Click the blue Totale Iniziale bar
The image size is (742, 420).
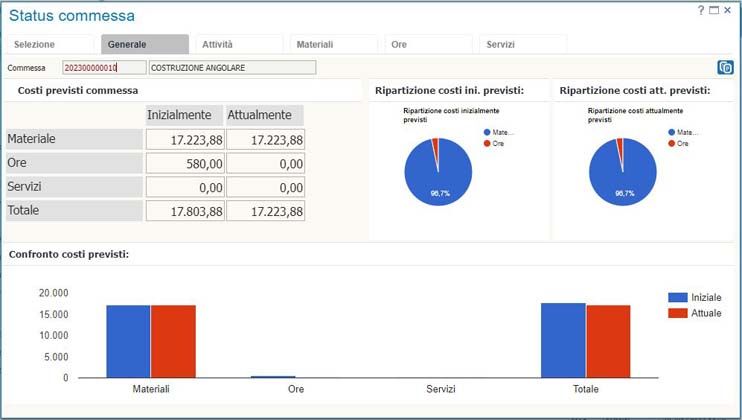[563, 340]
